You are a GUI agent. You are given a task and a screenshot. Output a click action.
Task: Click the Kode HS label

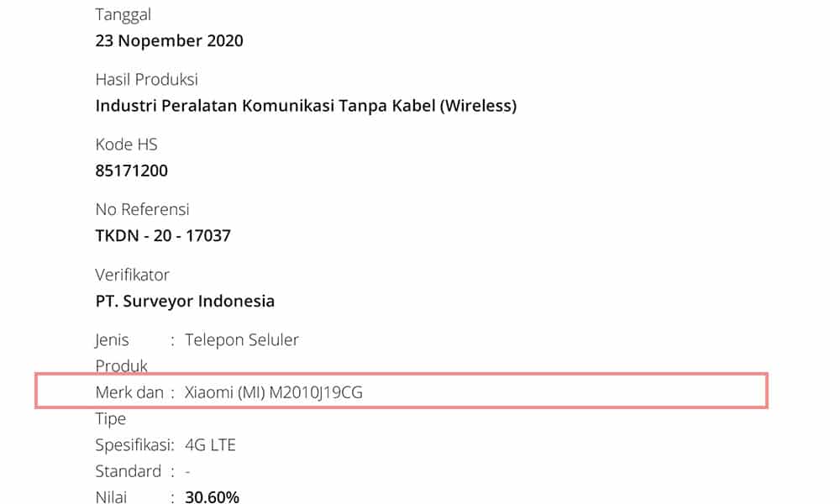(127, 144)
